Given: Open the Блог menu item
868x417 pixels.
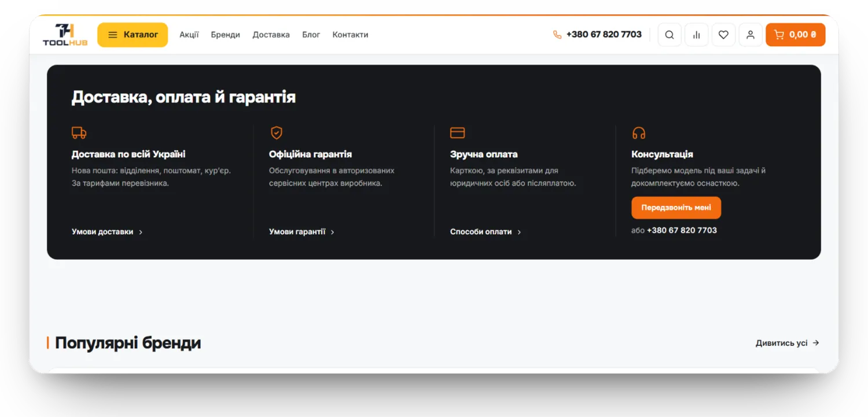Looking at the screenshot, I should click(311, 35).
